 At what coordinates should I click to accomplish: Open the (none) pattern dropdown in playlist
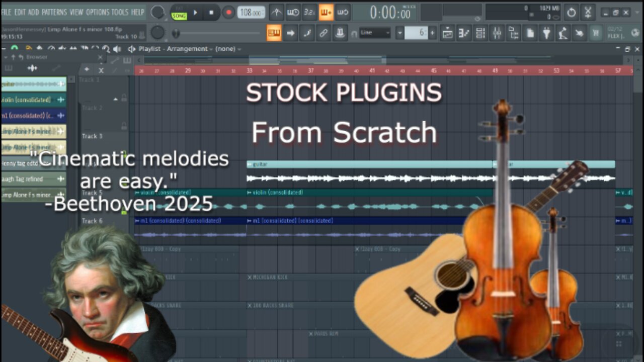pyautogui.click(x=227, y=49)
